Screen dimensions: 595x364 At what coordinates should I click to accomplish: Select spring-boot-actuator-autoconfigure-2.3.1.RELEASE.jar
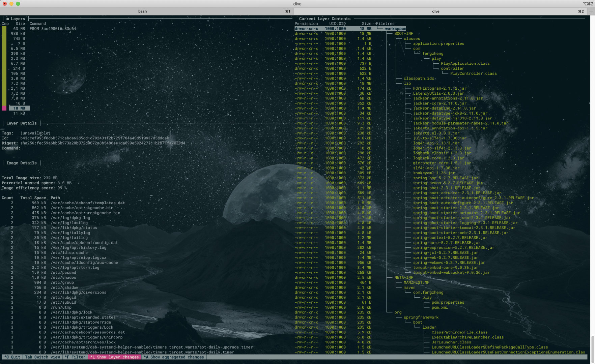pos(474,198)
